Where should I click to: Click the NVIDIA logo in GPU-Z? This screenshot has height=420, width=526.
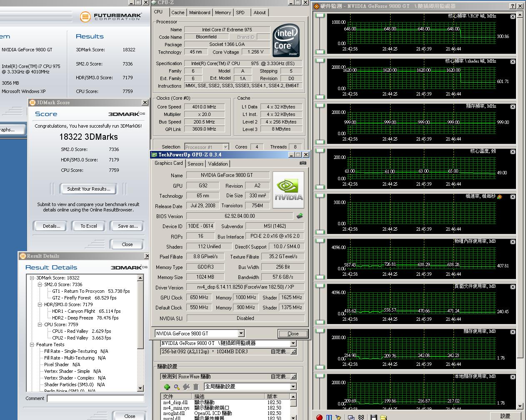click(288, 191)
